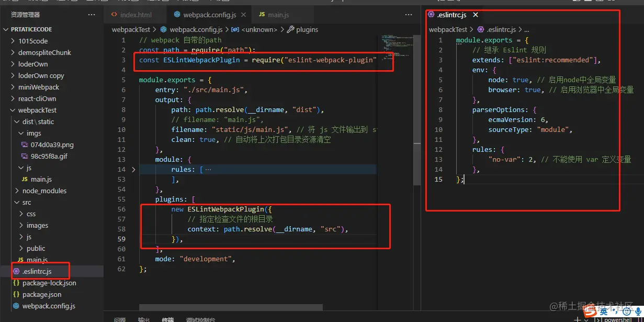Click 'extends: ["eslint:recommended"]' line

pos(536,60)
